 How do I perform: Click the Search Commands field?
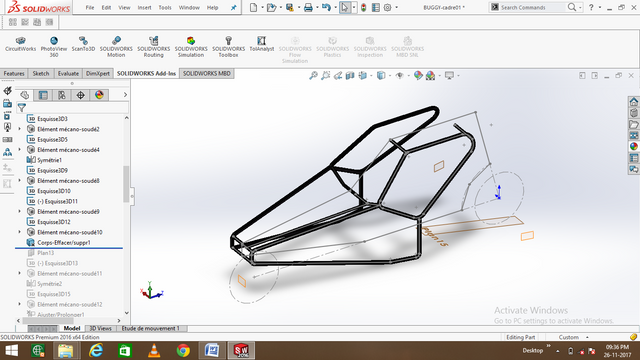coord(533,7)
